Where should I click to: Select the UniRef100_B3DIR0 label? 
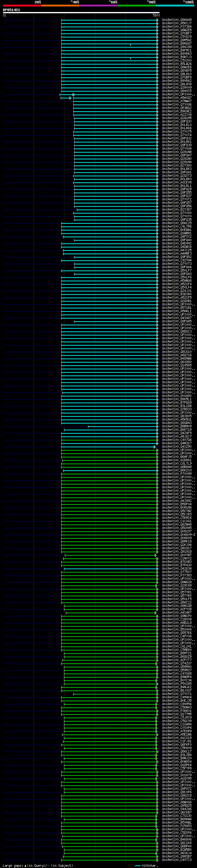177,294
